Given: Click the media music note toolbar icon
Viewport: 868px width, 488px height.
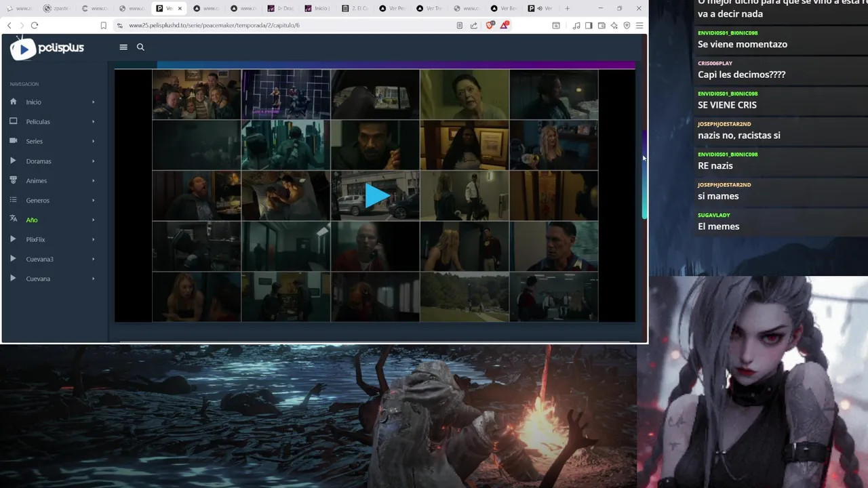Looking at the screenshot, I should 576,25.
